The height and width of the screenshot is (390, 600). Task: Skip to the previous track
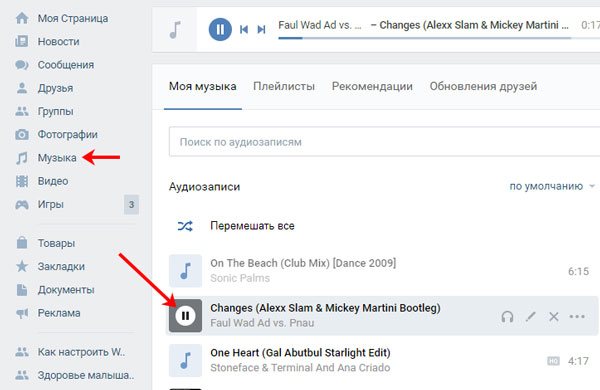click(244, 29)
